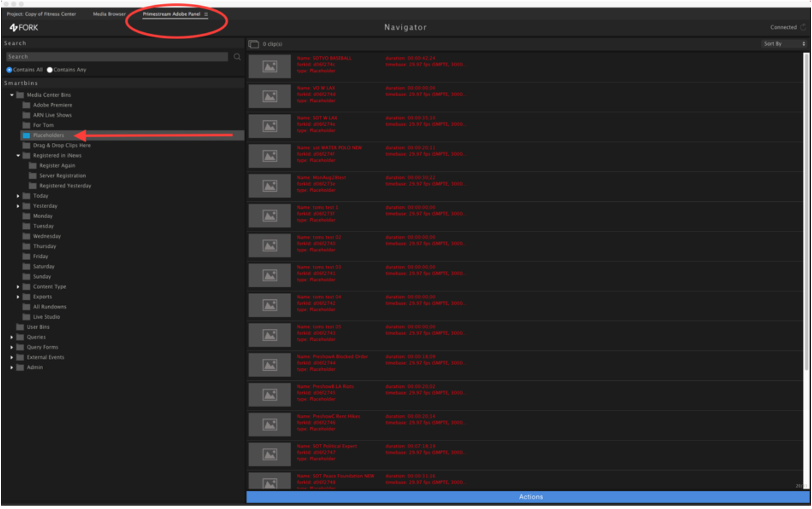812x509 pixels.
Task: Switch to Project: Copy of Fitness Center tab
Action: 41,14
